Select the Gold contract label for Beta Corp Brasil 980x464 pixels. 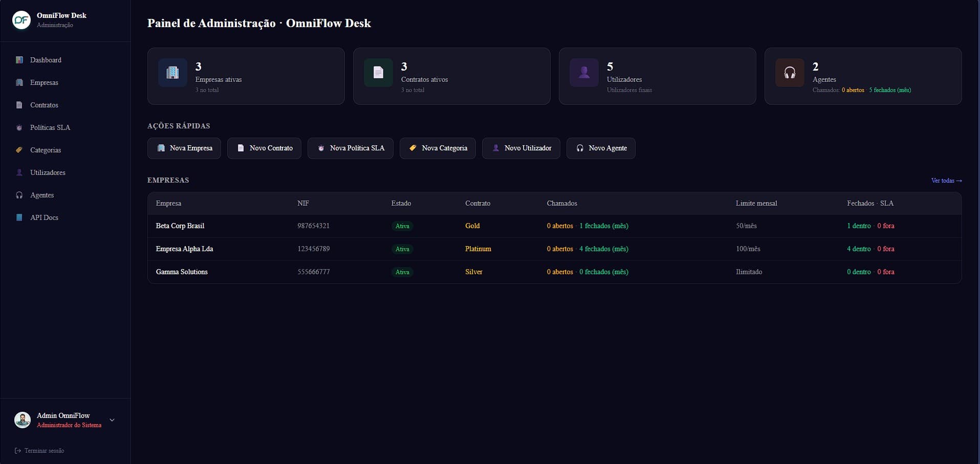(x=472, y=226)
